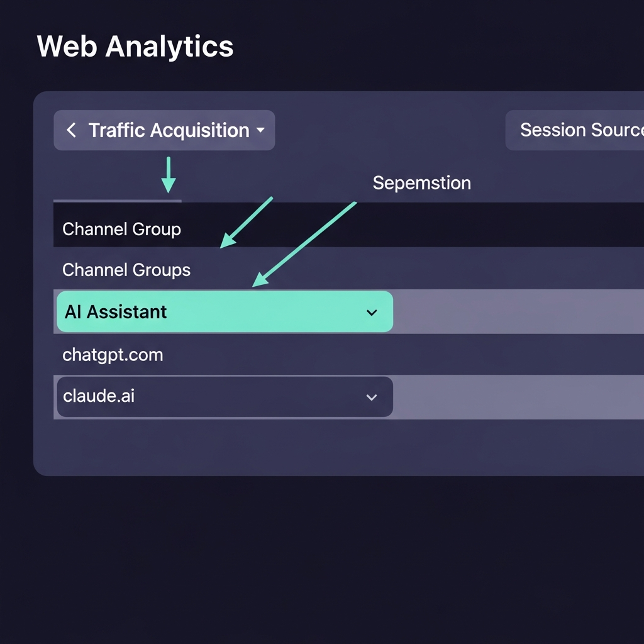Click the Traffic Acquisition label
This screenshot has width=644, height=644.
[169, 130]
